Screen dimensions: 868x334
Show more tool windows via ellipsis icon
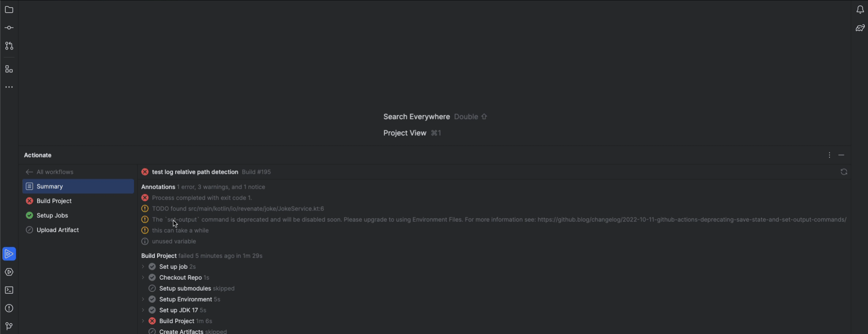click(9, 87)
